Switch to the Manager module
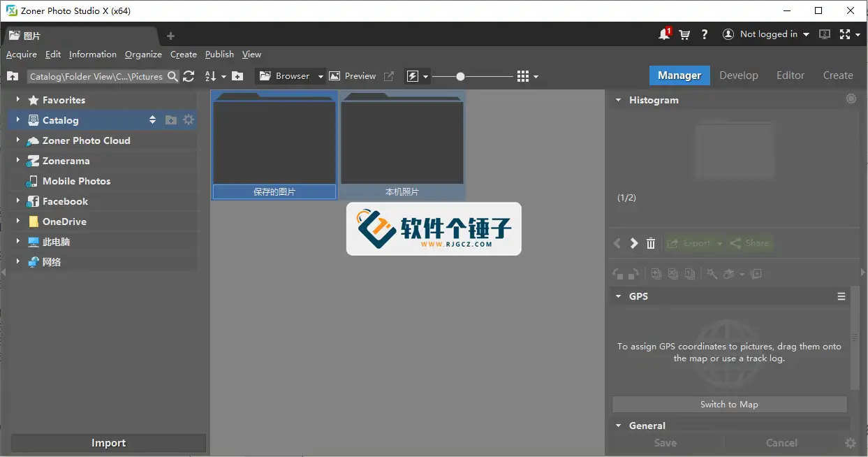 click(x=679, y=75)
